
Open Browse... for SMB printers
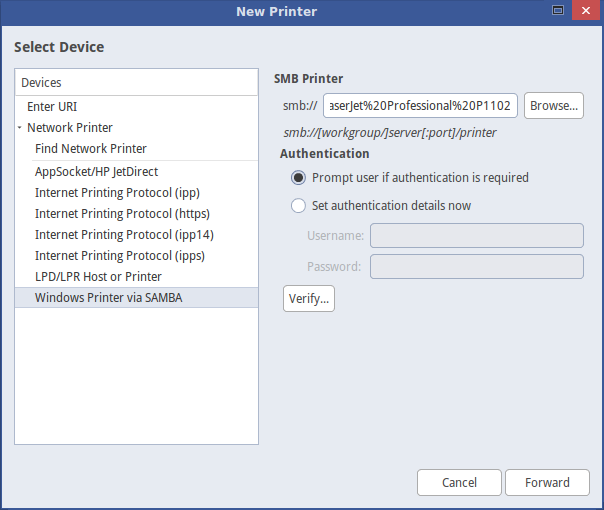coord(553,106)
